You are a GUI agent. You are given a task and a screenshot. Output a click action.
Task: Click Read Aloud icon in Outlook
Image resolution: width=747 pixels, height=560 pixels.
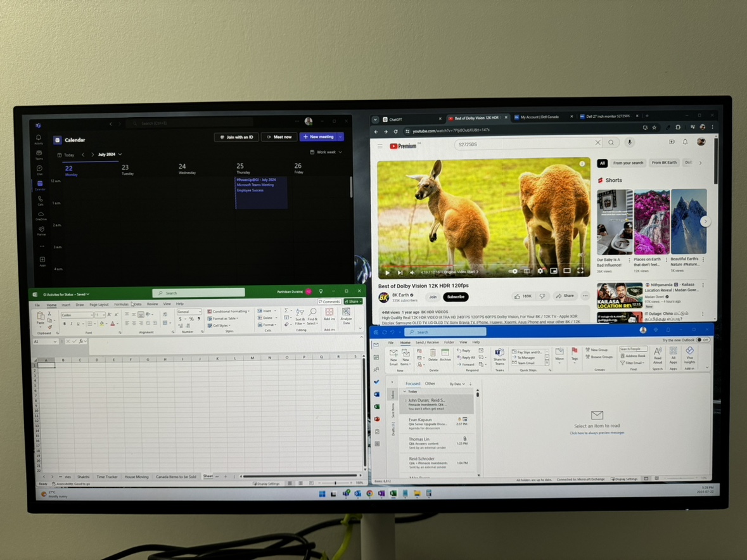[x=658, y=355]
